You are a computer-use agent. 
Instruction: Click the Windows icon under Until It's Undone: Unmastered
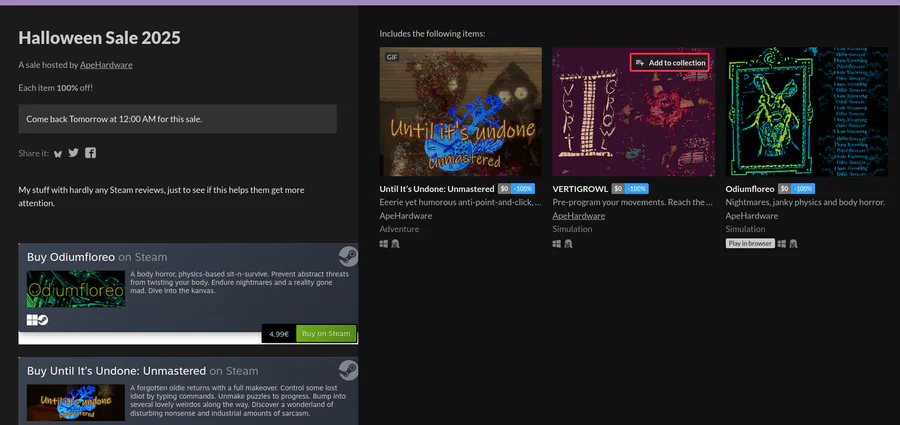point(384,244)
